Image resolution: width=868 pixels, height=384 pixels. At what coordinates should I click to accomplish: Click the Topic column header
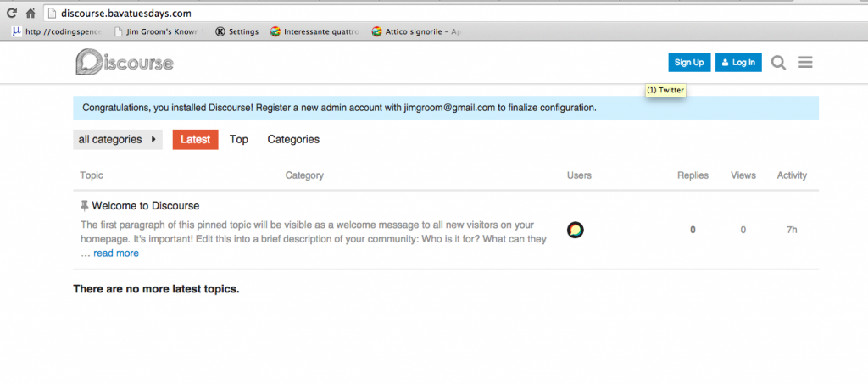92,175
